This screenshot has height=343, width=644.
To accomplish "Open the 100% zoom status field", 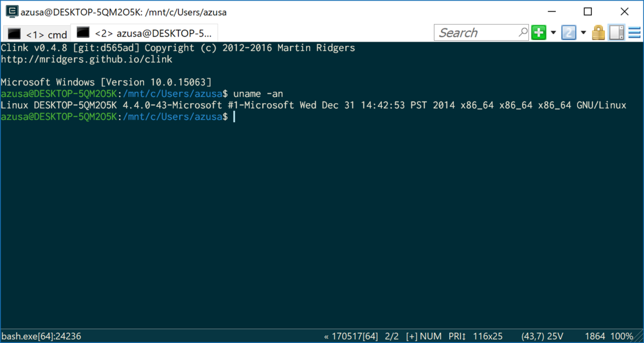I will tap(621, 337).
